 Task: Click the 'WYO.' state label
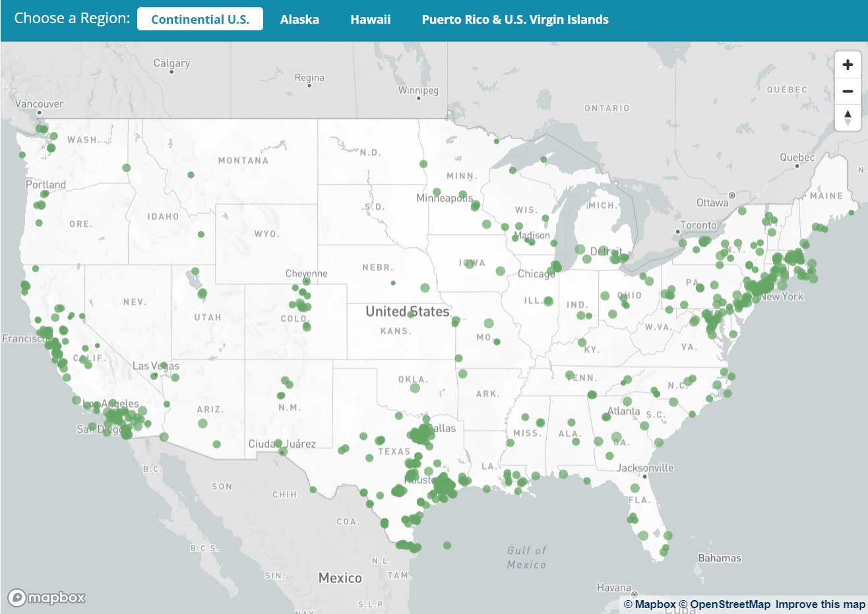click(266, 234)
